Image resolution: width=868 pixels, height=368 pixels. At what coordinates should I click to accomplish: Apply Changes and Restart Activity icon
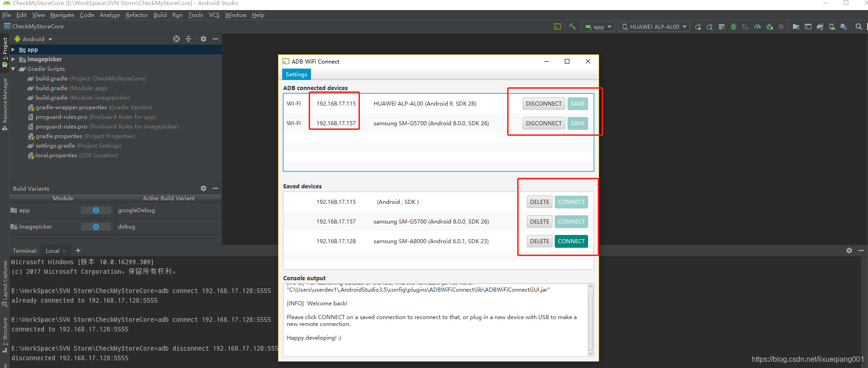[x=710, y=27]
